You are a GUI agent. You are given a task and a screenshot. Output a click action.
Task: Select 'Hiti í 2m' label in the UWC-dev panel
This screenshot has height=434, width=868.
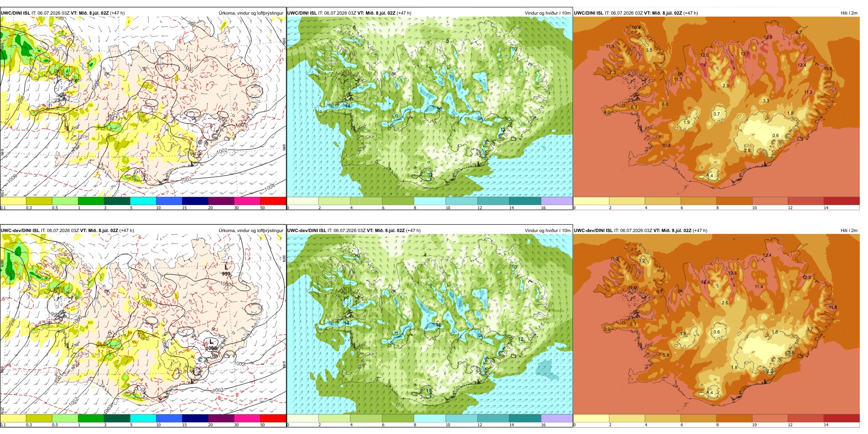pos(849,231)
